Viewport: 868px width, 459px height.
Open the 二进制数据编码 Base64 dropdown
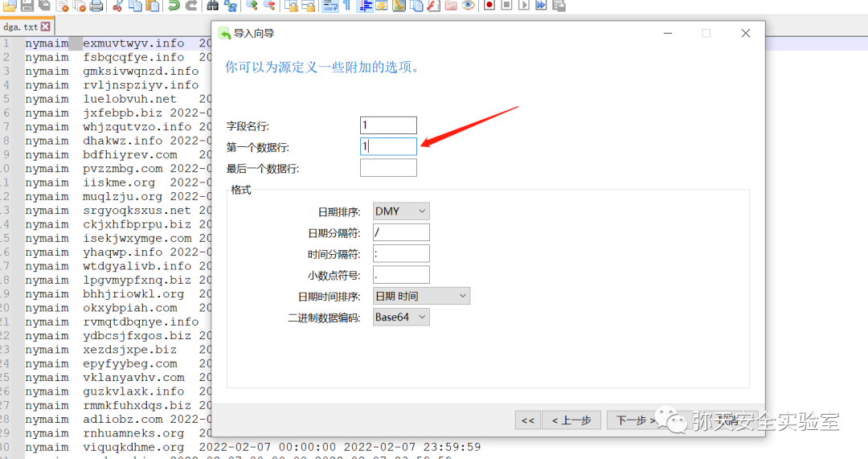[401, 318]
